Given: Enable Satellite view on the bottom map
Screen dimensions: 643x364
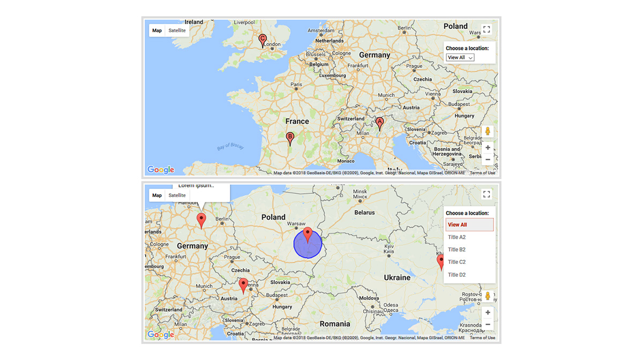Looking at the screenshot, I should pyautogui.click(x=177, y=195).
